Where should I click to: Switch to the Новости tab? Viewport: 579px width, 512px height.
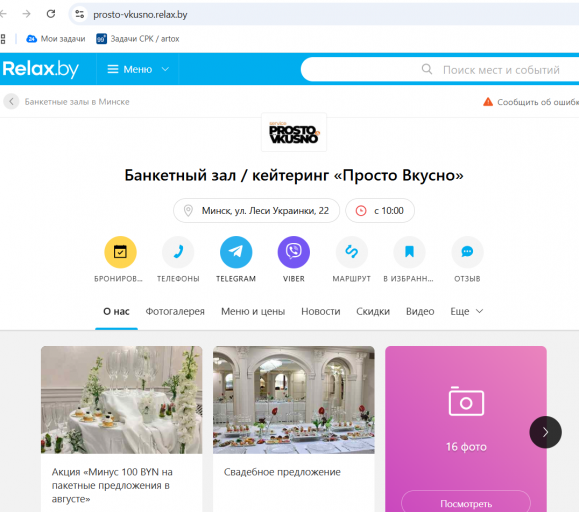(x=321, y=312)
